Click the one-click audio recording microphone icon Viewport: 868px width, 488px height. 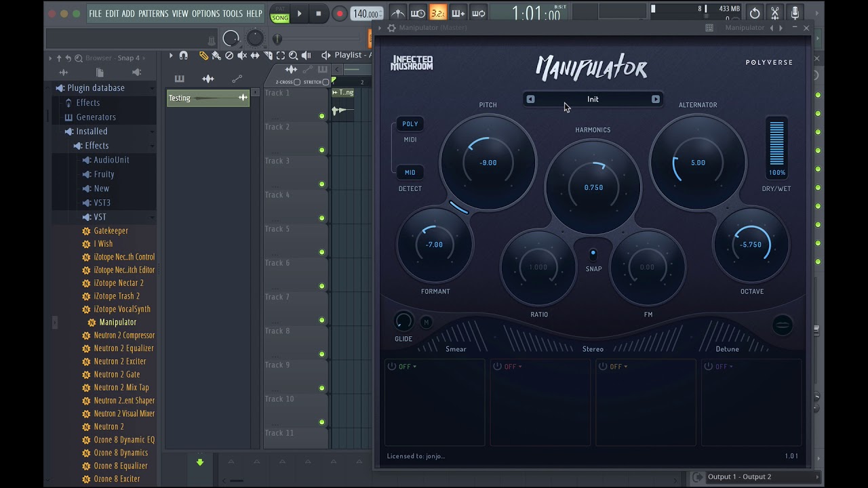click(x=795, y=13)
